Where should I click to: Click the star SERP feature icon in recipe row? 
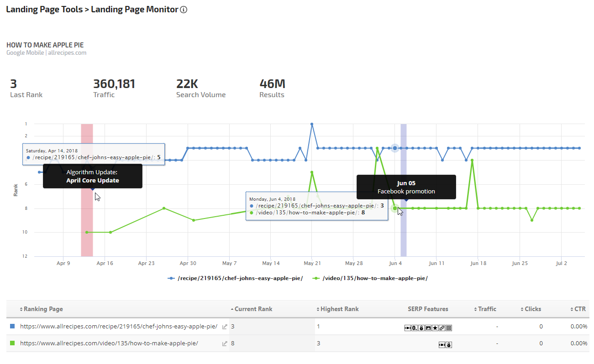pos(435,328)
